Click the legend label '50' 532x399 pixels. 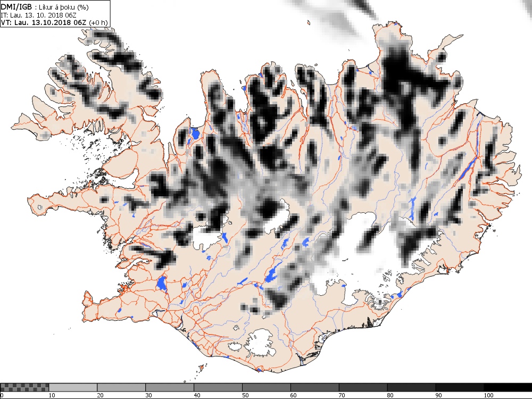click(245, 395)
